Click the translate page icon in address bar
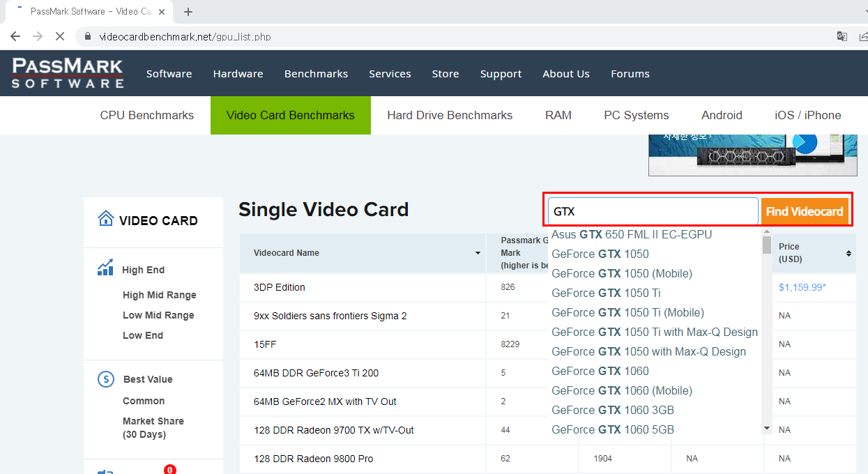This screenshot has height=474, width=868. point(842,36)
